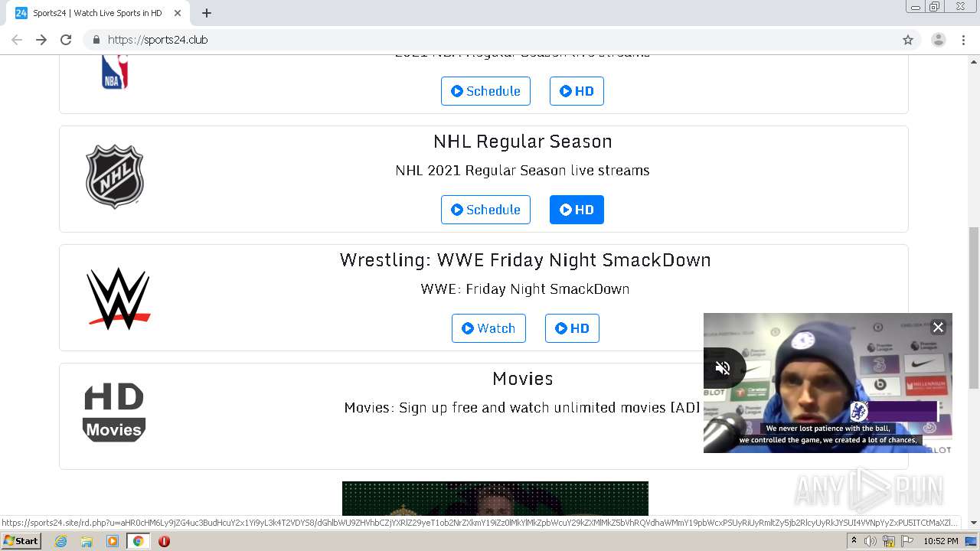Click the Movies heading
This screenshot has height=551, width=980.
(523, 379)
